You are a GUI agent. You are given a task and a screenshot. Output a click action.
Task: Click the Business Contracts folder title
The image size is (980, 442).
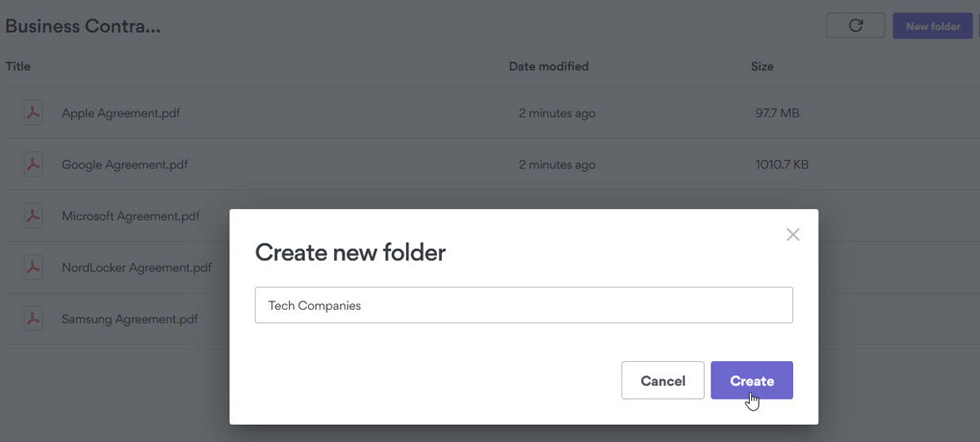click(82, 26)
